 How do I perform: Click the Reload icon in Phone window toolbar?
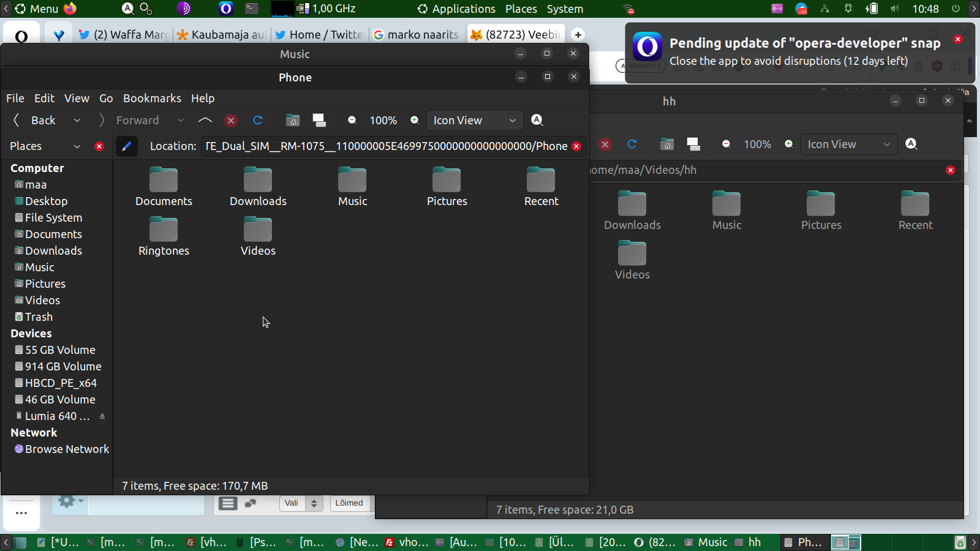tap(258, 121)
